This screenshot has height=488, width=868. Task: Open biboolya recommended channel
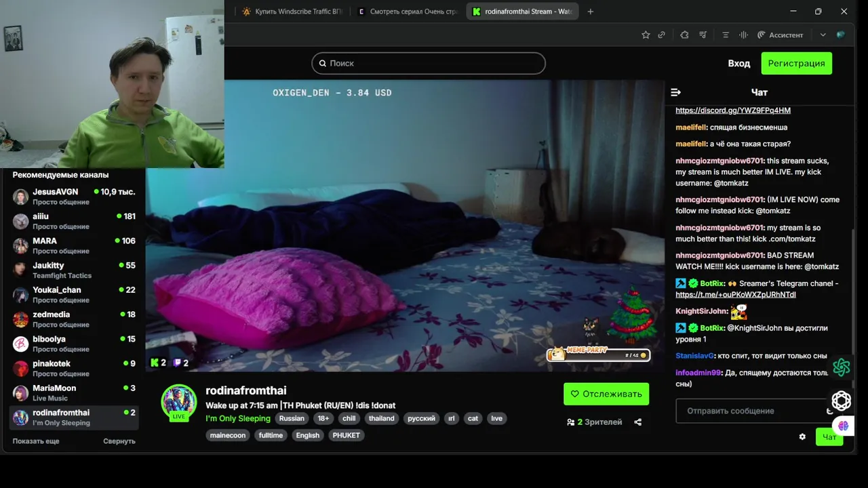[x=75, y=344]
